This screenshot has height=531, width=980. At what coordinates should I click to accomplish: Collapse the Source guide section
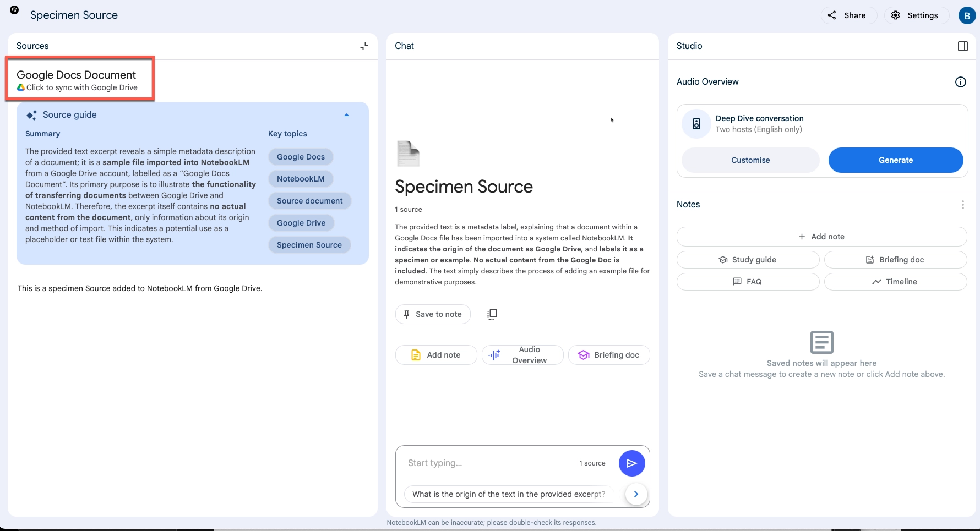coord(346,115)
